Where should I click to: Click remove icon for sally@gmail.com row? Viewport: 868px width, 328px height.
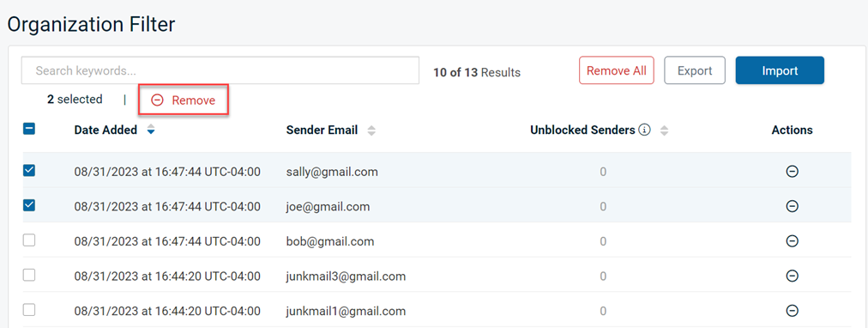(x=793, y=172)
